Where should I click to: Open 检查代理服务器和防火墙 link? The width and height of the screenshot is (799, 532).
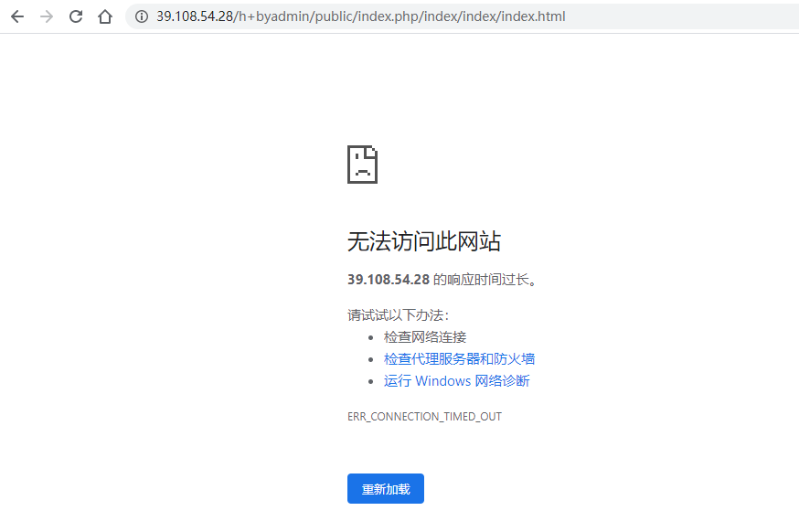[459, 359]
